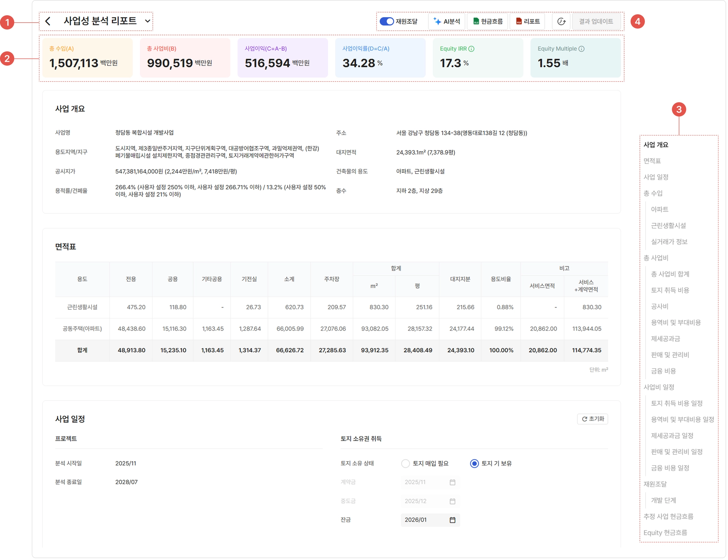Go to 토지 취득 비용 section
The image size is (728, 560).
(670, 290)
